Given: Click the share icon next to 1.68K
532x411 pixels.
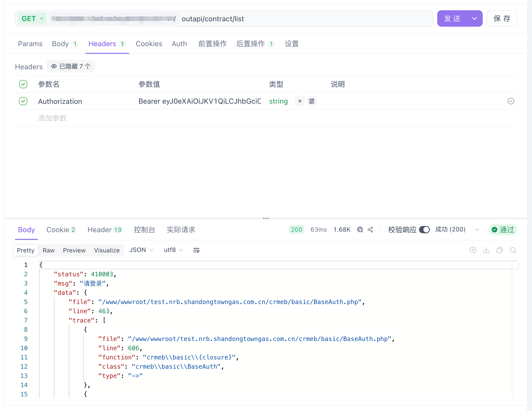Looking at the screenshot, I should pos(370,230).
